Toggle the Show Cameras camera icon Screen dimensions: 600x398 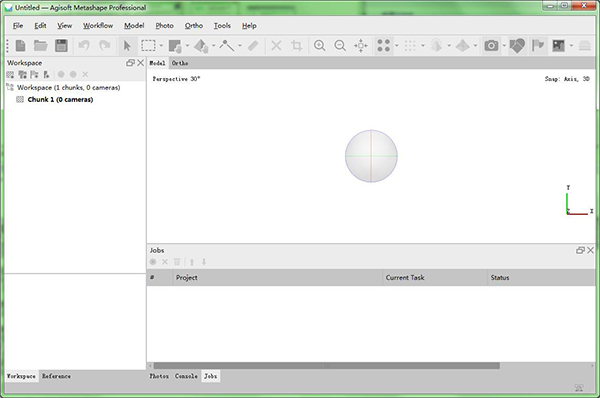pyautogui.click(x=491, y=46)
